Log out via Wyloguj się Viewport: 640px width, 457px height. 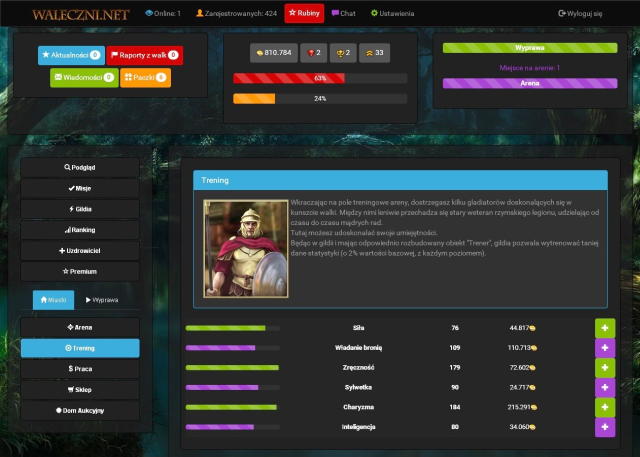pyautogui.click(x=580, y=14)
